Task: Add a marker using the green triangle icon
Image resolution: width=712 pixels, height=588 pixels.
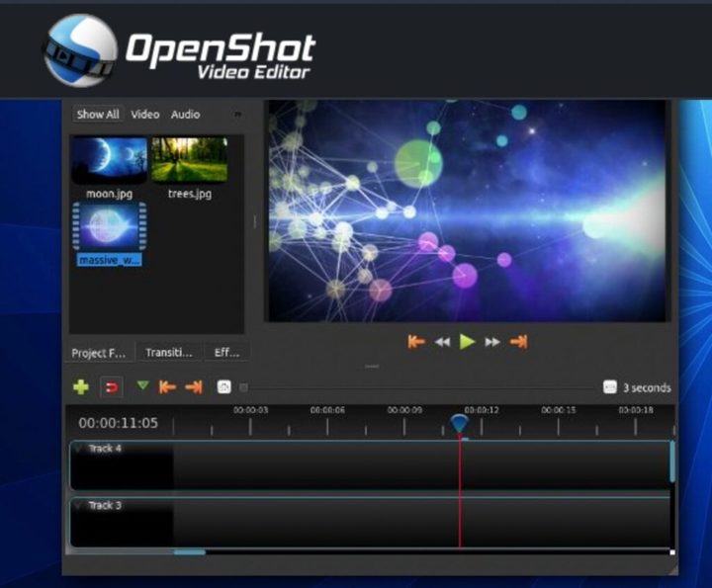Action: 142,386
